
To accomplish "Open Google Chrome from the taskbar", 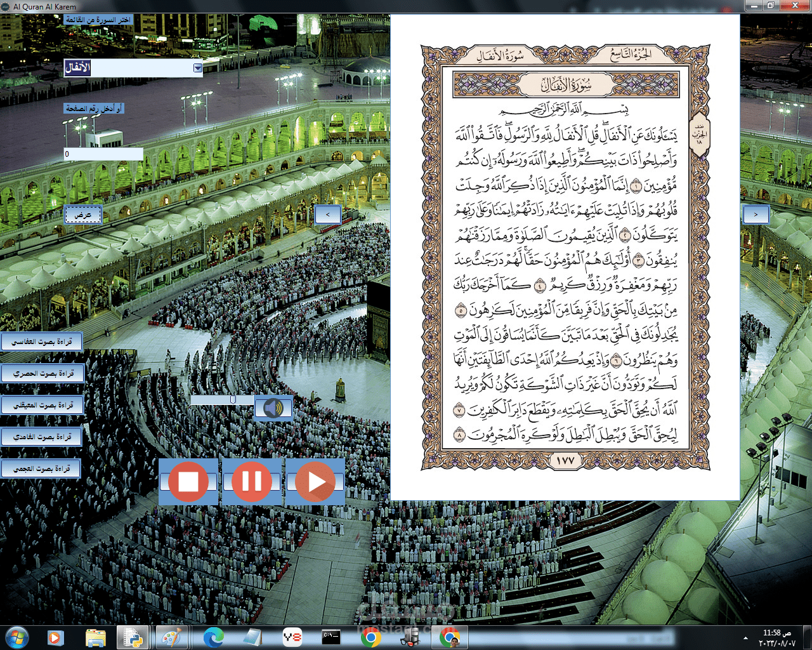I will 370,637.
